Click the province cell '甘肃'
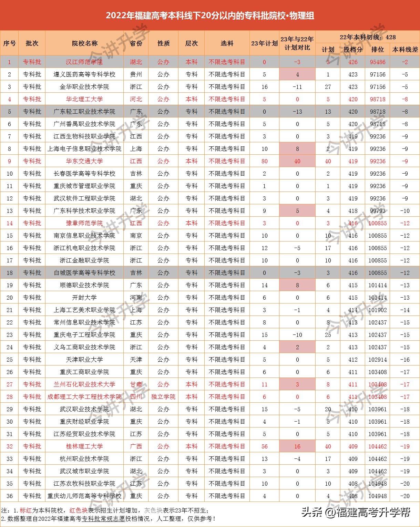The width and height of the screenshot is (420, 527). click(x=136, y=384)
